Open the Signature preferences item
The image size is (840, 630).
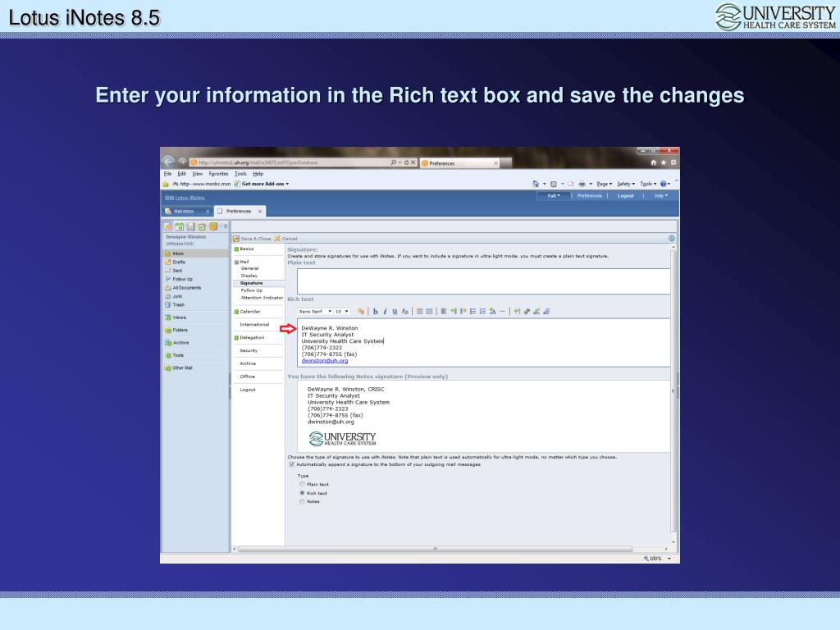251,283
